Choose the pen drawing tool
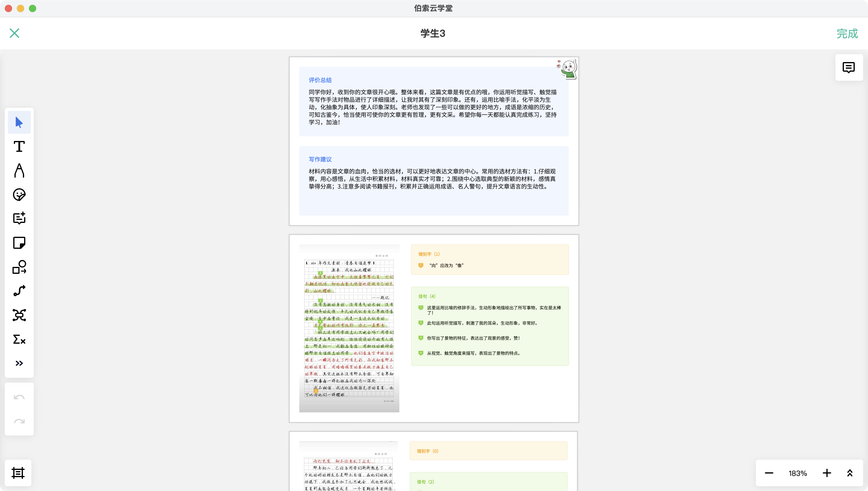Image resolution: width=868 pixels, height=491 pixels. point(19,170)
